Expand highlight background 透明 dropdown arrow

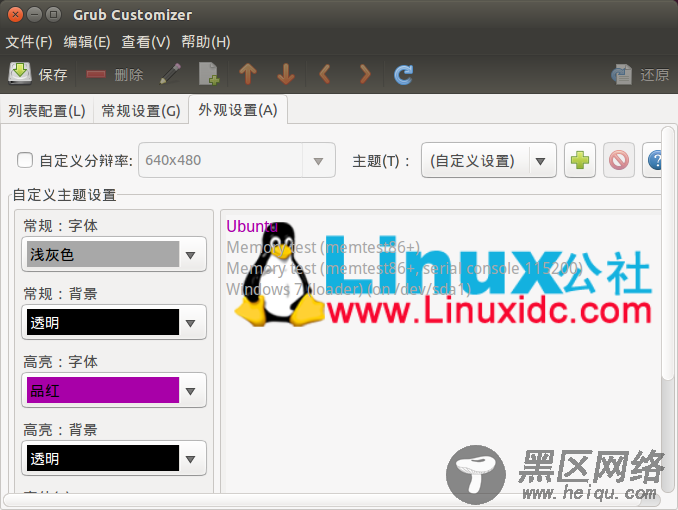click(x=191, y=459)
